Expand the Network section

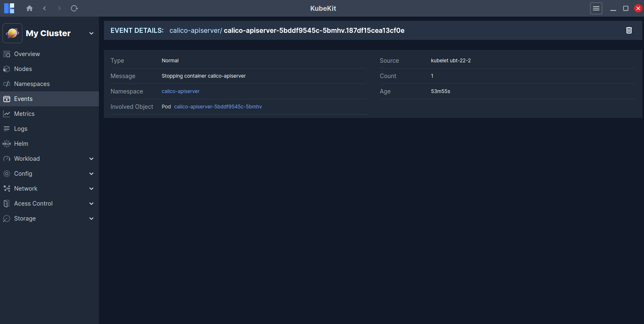(91, 189)
